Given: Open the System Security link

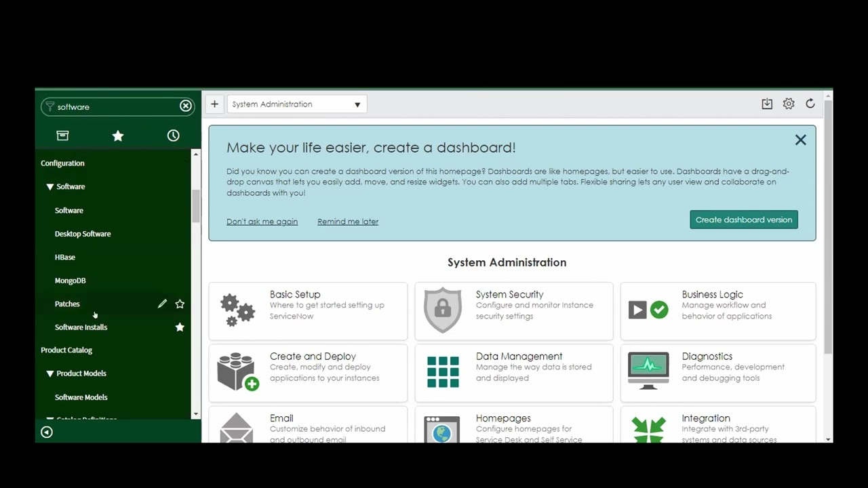Looking at the screenshot, I should 509,294.
